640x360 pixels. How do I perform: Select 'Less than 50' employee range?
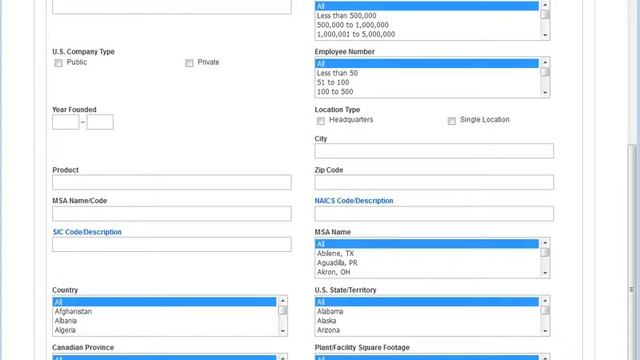pos(427,73)
